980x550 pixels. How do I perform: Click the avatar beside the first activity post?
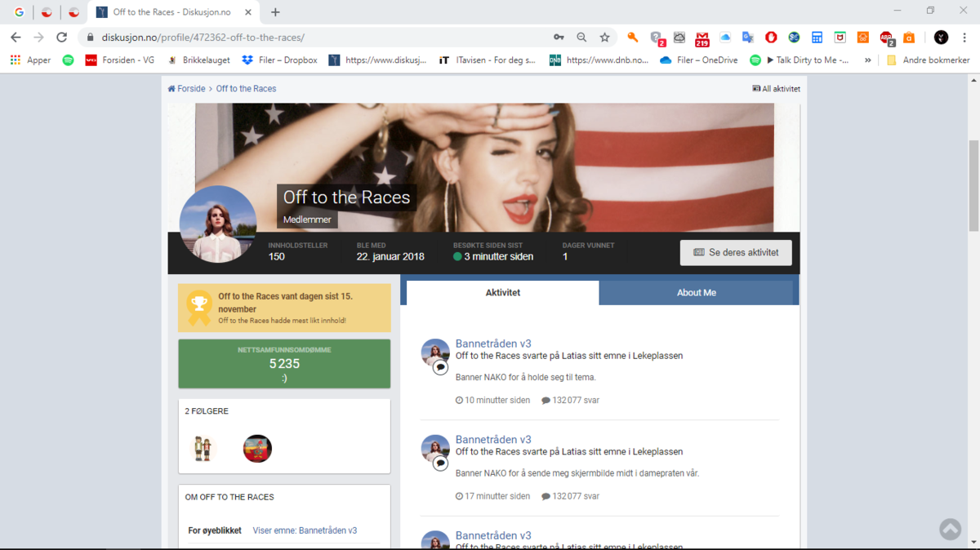pyautogui.click(x=435, y=353)
